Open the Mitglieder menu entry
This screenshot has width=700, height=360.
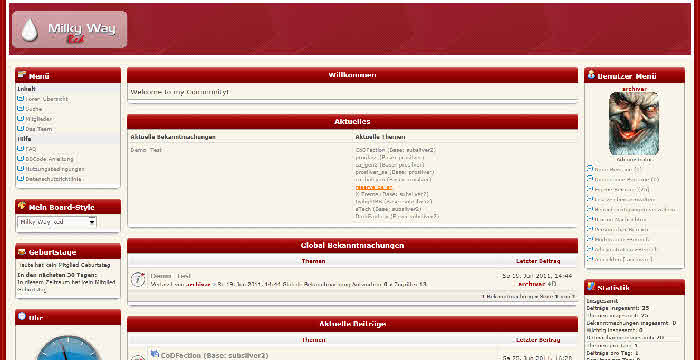tap(38, 119)
